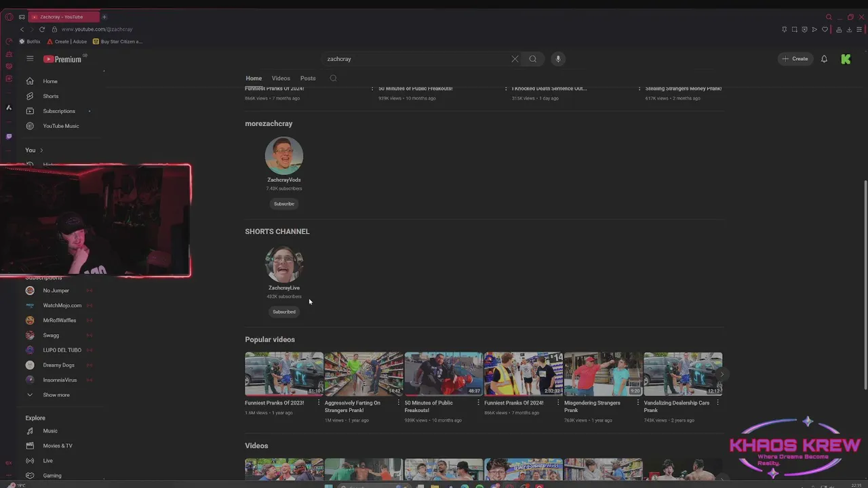The height and width of the screenshot is (488, 868).
Task: Click the Live icon under Explore
Action: click(30, 461)
